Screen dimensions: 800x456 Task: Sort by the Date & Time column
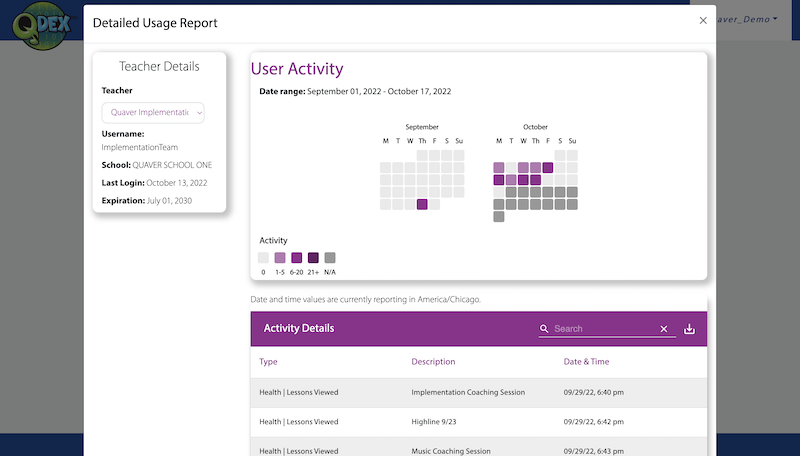pyautogui.click(x=586, y=362)
